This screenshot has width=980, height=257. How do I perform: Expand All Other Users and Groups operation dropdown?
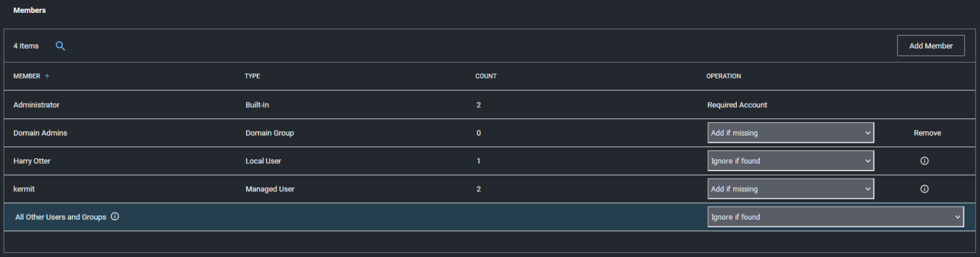[x=835, y=217]
